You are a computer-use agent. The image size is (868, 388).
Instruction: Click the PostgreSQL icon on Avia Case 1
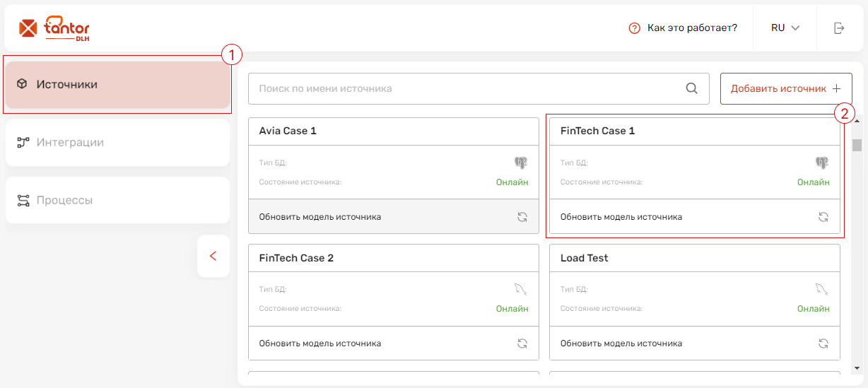click(521, 163)
